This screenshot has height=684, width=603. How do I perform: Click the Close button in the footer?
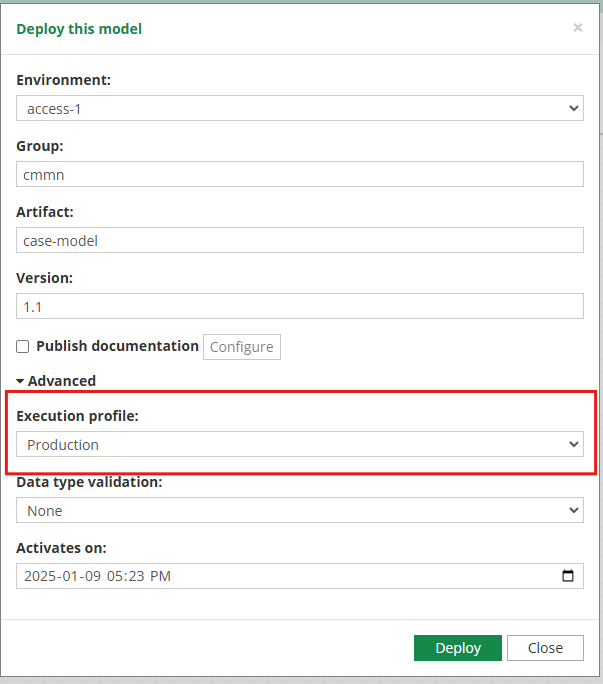[545, 648]
